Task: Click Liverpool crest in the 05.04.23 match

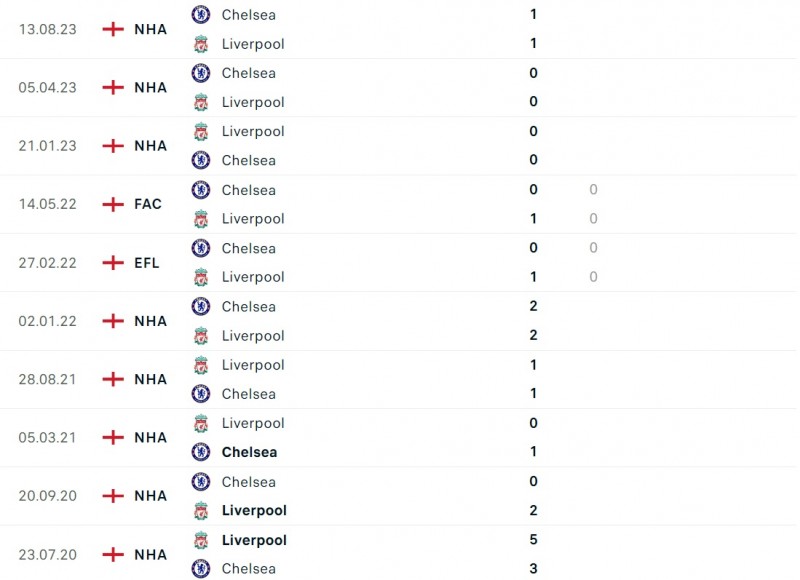Action: (x=201, y=102)
